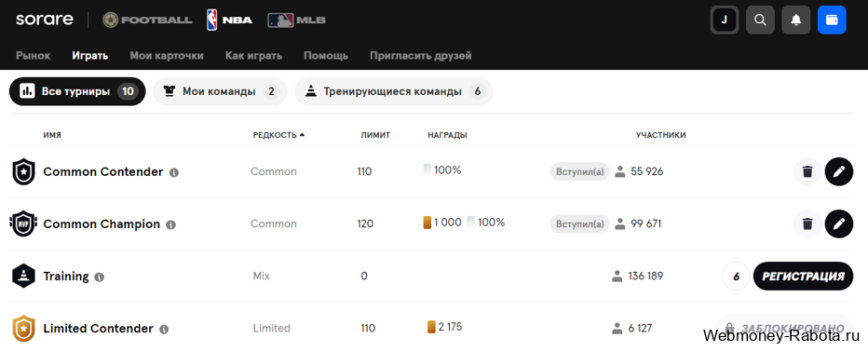This screenshot has width=868, height=352.
Task: Click the Вступил(а) badge for Common Contender
Action: click(x=579, y=171)
